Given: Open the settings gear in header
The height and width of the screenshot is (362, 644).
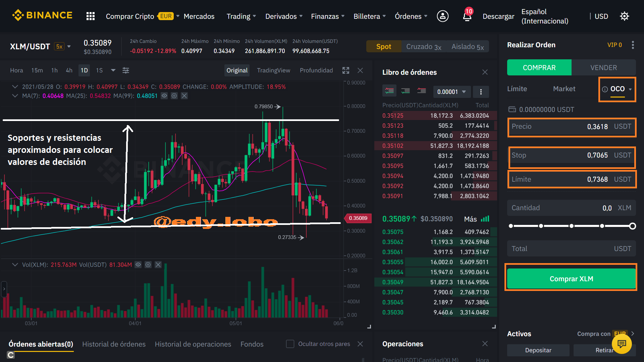Looking at the screenshot, I should click(x=624, y=16).
